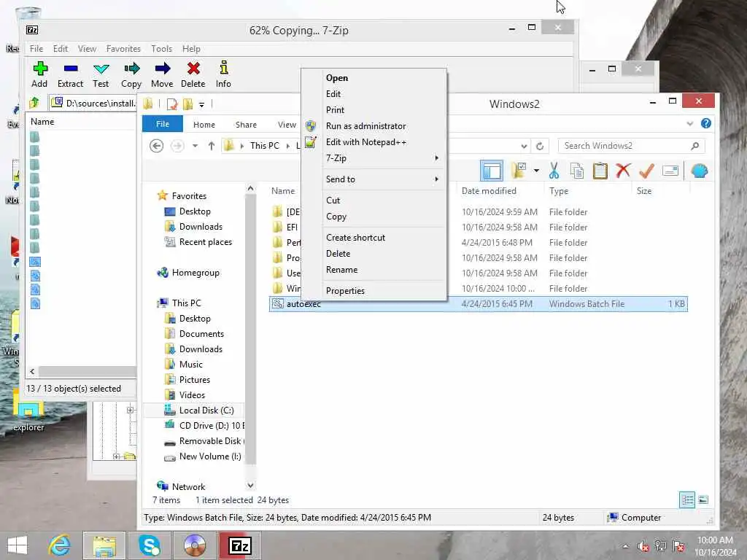Open the File tab in Explorer ribbon
The image size is (747, 560).
163,124
